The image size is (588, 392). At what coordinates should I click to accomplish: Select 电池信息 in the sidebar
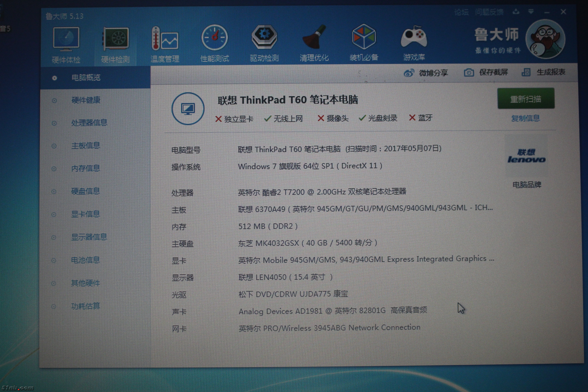point(86,260)
